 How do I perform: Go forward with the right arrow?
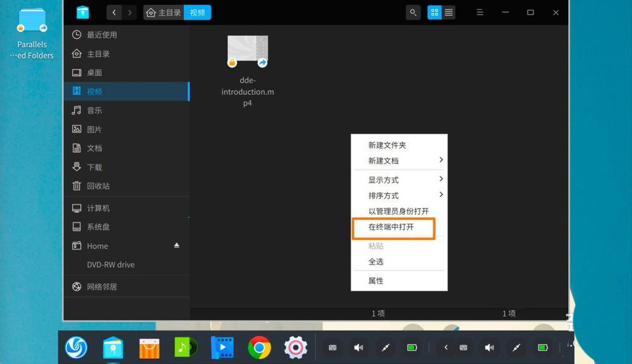pyautogui.click(x=130, y=12)
